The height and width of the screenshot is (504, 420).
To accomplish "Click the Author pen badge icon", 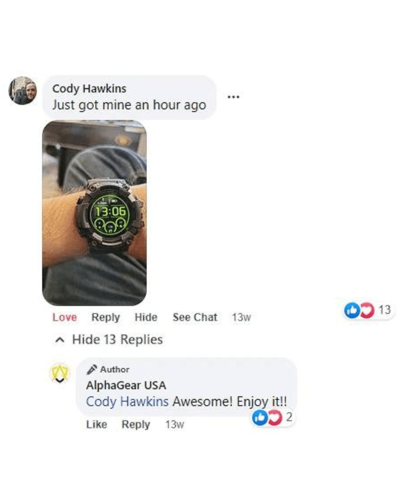I will 92,369.
